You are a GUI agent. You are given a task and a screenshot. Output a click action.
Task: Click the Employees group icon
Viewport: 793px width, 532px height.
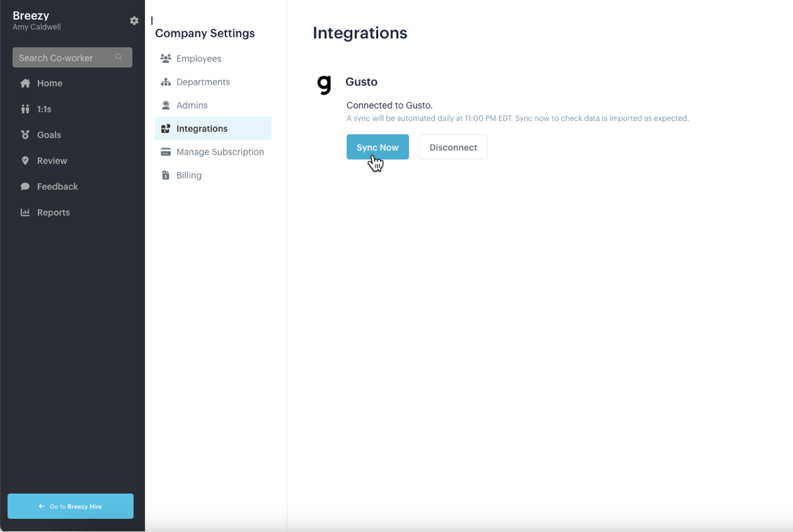[x=165, y=58]
